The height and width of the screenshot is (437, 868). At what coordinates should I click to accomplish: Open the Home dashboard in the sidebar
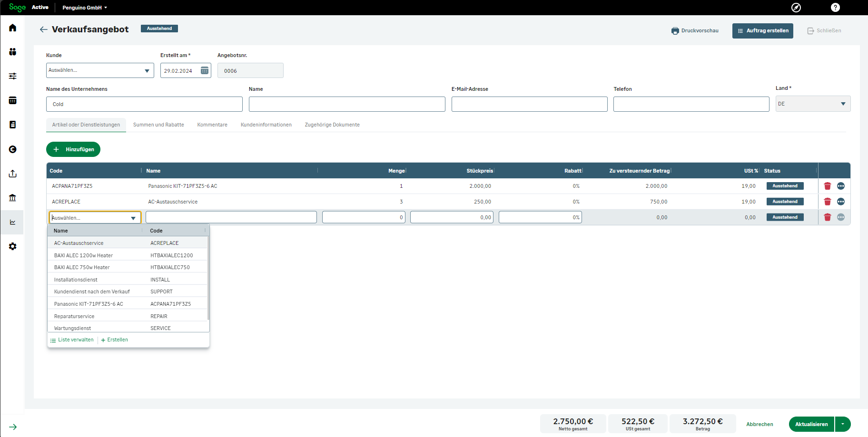coord(12,28)
